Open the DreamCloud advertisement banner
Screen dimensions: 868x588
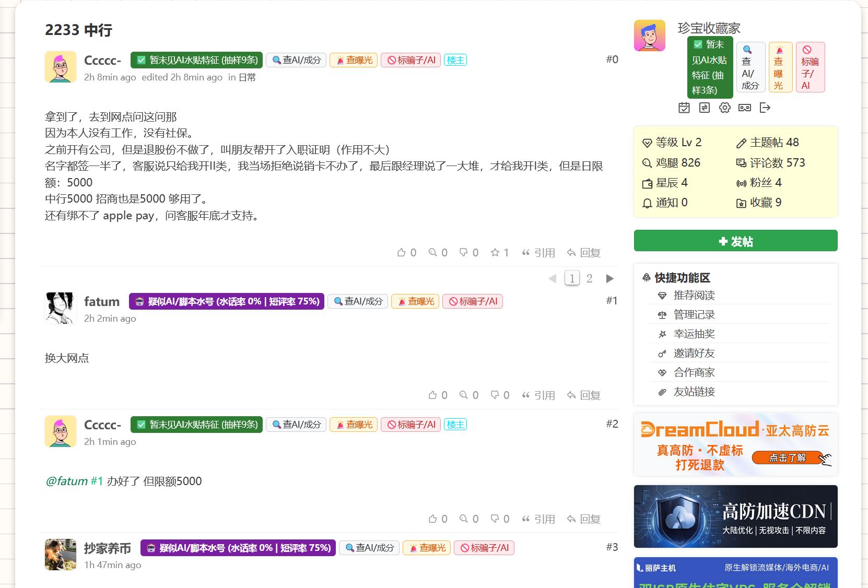click(x=736, y=444)
